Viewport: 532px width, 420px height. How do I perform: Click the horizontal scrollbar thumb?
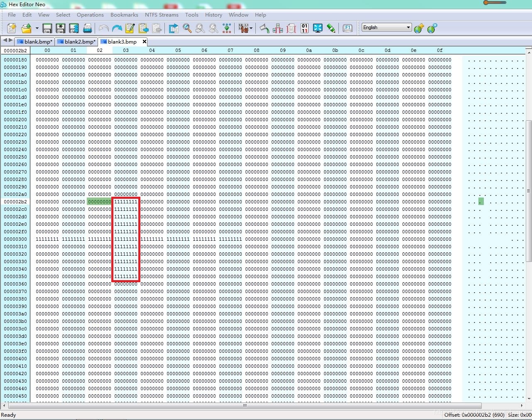(x=245, y=405)
